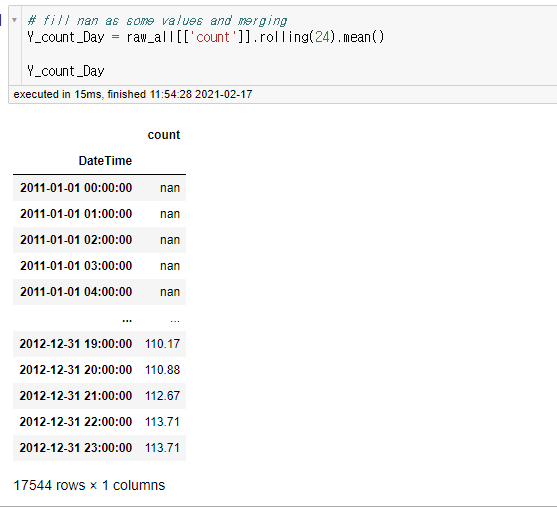This screenshot has height=507, width=557.
Task: Click the value 110.88
Action: coord(162,370)
